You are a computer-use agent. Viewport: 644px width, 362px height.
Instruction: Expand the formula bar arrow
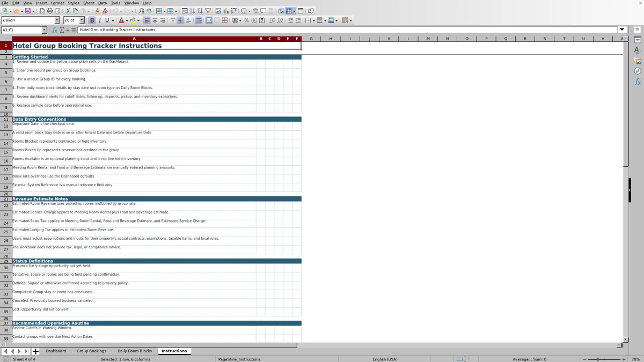click(623, 30)
